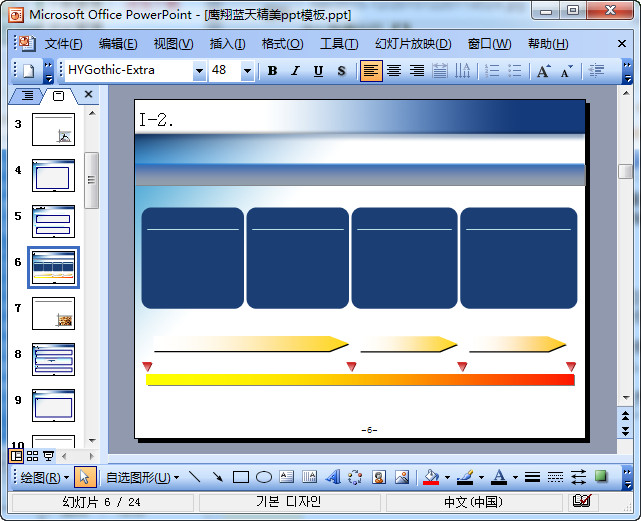Apply the black font color
The width and height of the screenshot is (641, 521).
(x=499, y=477)
